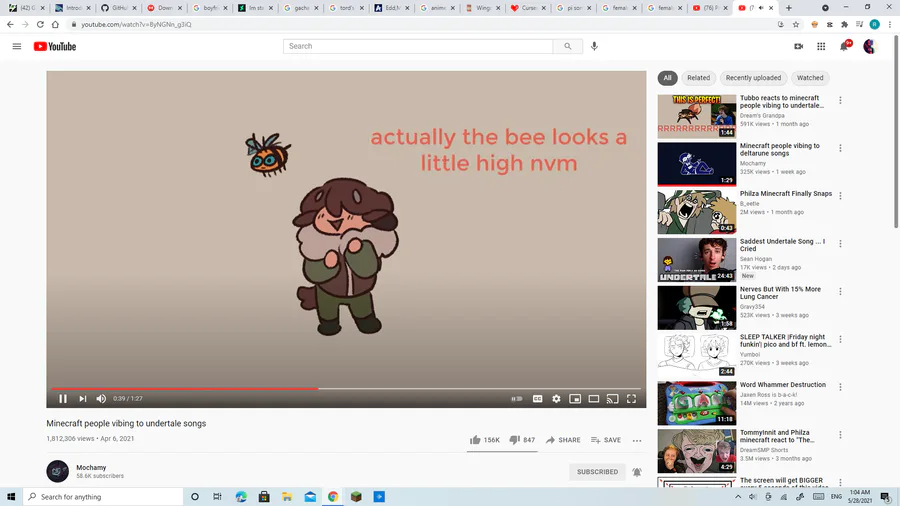Open the Minecraft taskbar icon
The width and height of the screenshot is (900, 506).
tap(356, 497)
